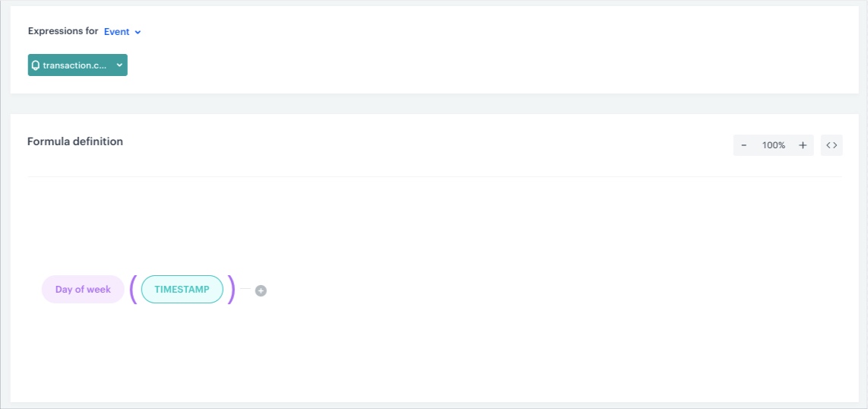The height and width of the screenshot is (409, 868).
Task: Select the Day of week function
Action: (x=83, y=290)
